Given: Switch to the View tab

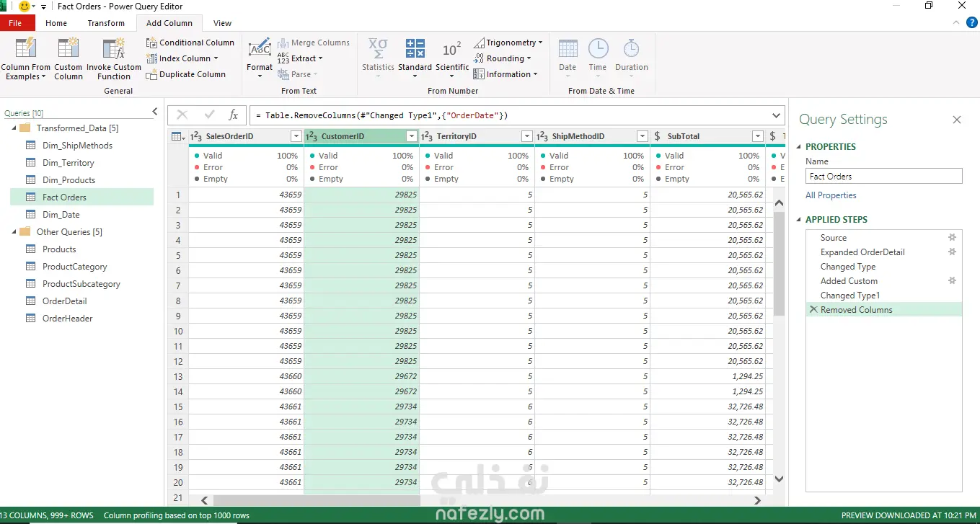Looking at the screenshot, I should coord(223,23).
